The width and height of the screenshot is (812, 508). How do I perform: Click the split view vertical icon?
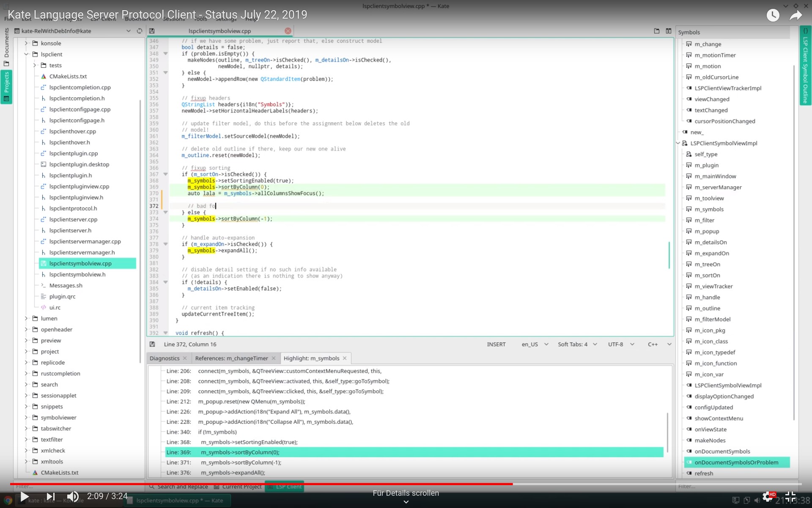coord(669,31)
